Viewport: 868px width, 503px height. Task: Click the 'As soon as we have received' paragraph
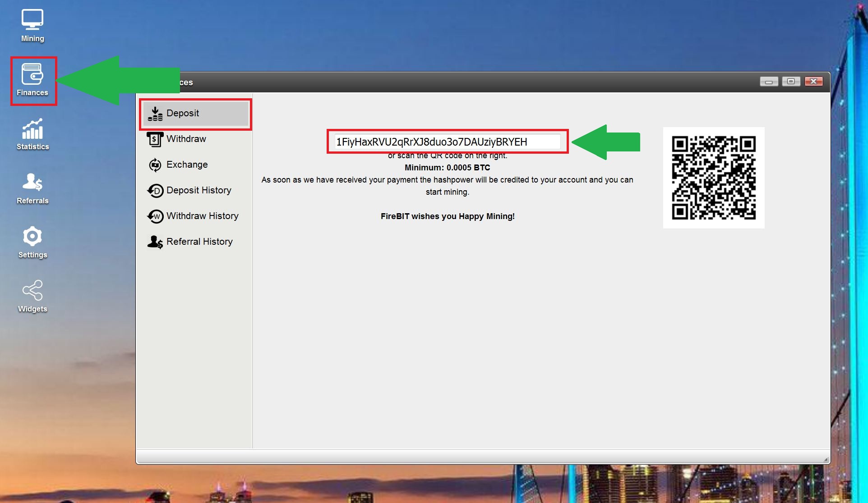click(447, 186)
